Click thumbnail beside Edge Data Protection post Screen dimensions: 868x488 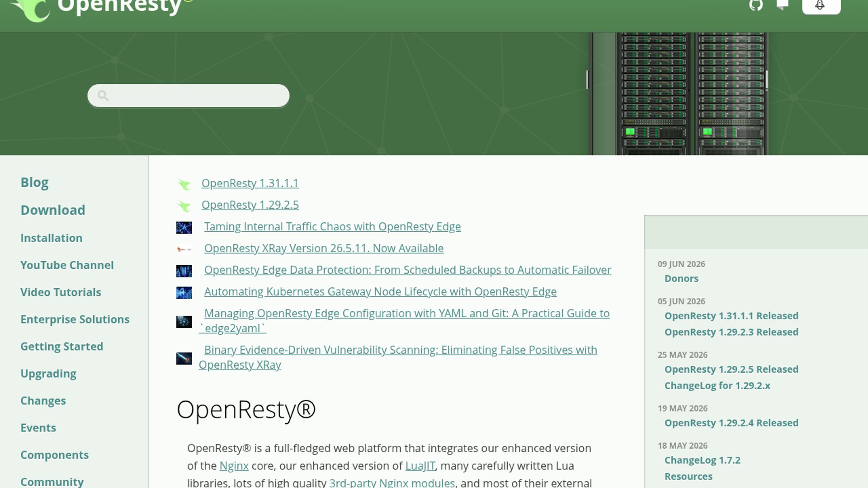coord(184,271)
